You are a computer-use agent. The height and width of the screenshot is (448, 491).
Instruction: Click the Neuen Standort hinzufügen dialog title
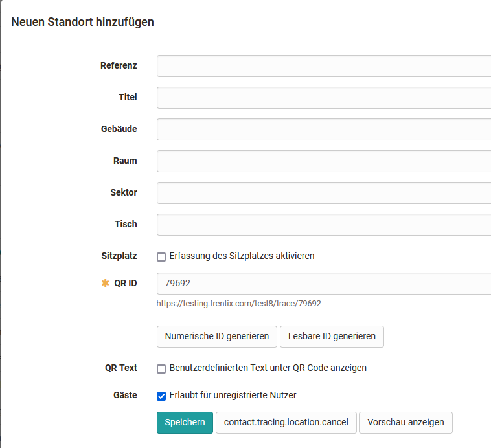(x=83, y=22)
